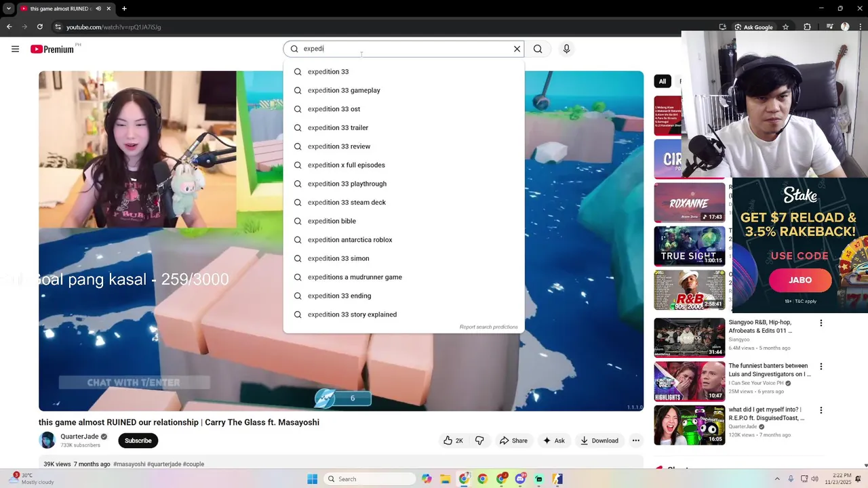Like the video with thumbs-up icon
The width and height of the screenshot is (868, 488).
pos(453,441)
